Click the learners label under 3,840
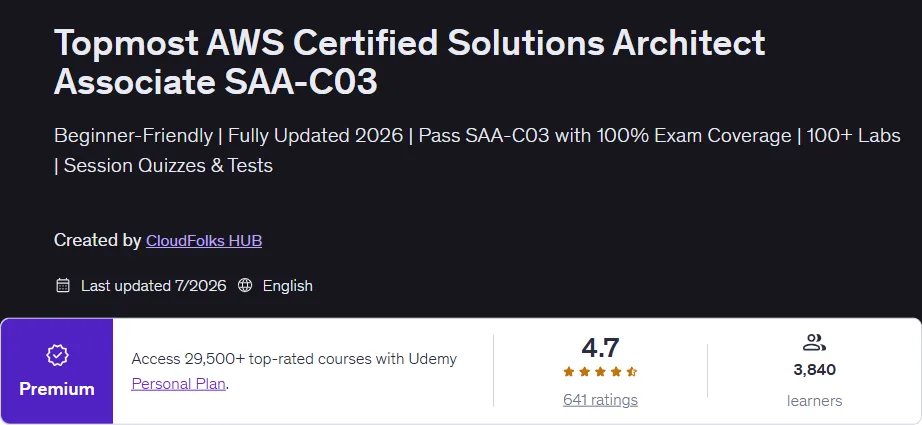The height and width of the screenshot is (425, 922). pyautogui.click(x=814, y=401)
